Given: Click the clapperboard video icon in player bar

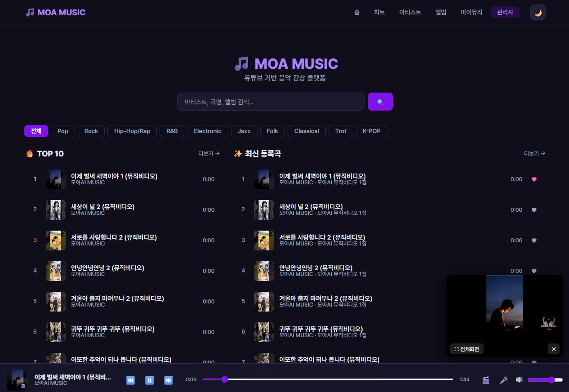Looking at the screenshot, I should point(485,380).
